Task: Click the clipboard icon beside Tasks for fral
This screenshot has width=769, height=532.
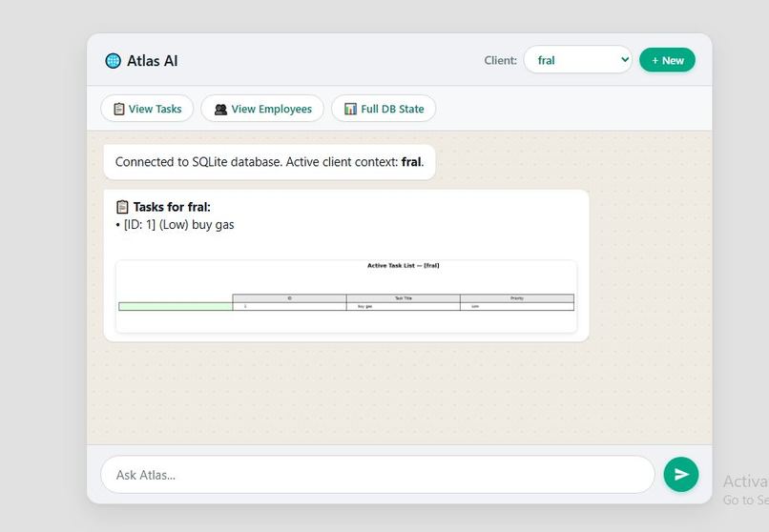Action: (122, 207)
